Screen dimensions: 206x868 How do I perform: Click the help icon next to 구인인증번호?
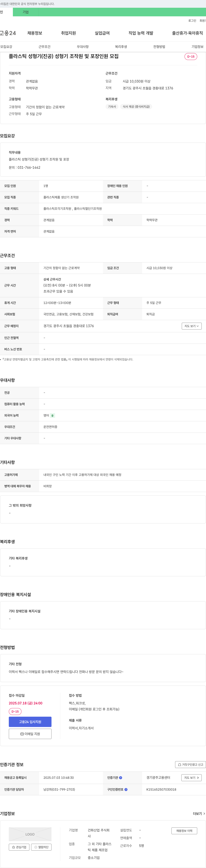tap(126, 790)
